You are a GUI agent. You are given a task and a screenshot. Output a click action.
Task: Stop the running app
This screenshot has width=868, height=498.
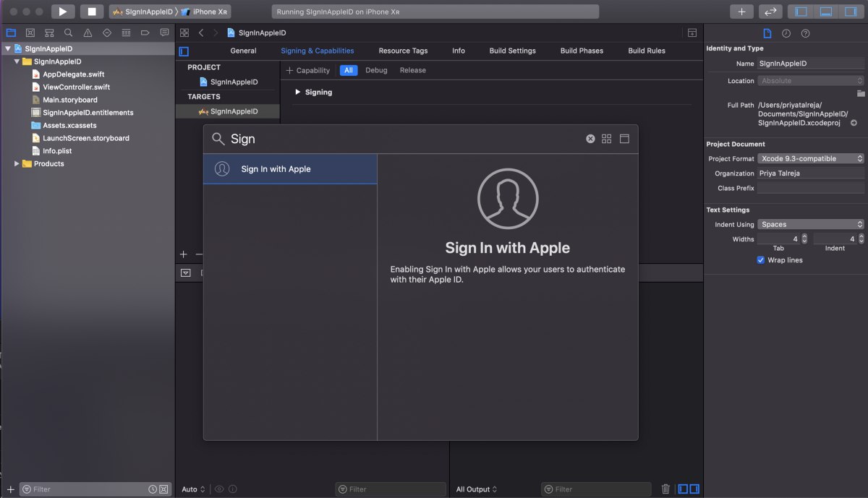pos(91,12)
